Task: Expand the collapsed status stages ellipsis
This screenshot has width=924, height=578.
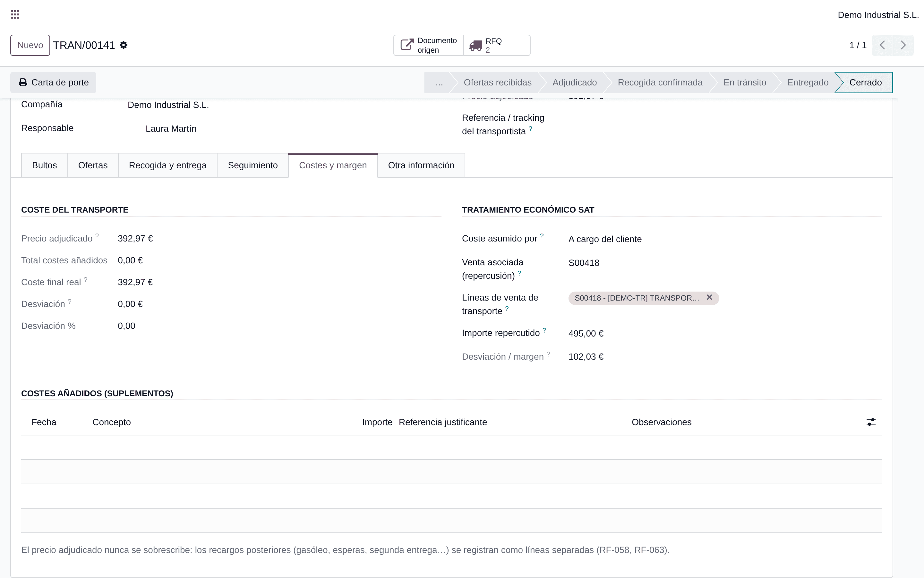Action: click(439, 83)
